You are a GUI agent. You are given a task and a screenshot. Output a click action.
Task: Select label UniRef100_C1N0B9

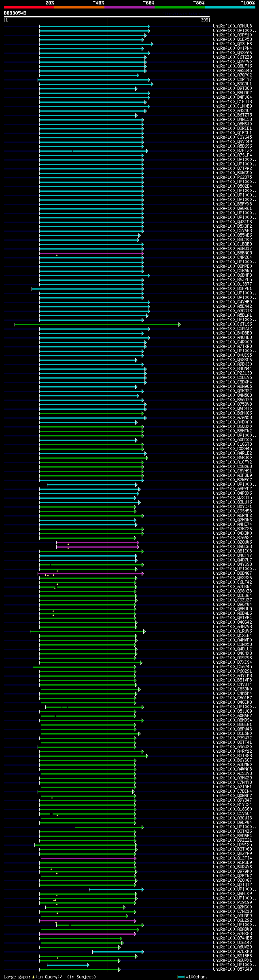coord(232,106)
